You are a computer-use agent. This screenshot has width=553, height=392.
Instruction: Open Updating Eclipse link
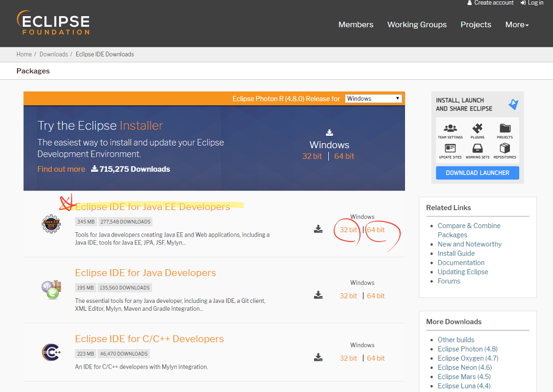click(x=463, y=272)
